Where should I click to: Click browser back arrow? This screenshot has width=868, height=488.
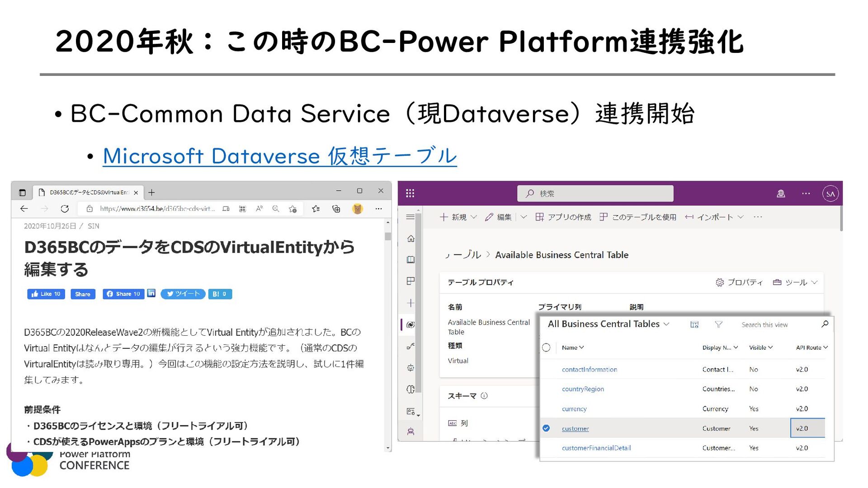(24, 209)
